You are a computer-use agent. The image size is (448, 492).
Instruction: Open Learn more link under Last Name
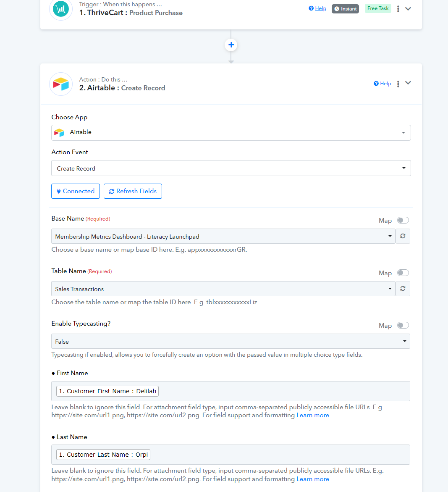(313, 479)
